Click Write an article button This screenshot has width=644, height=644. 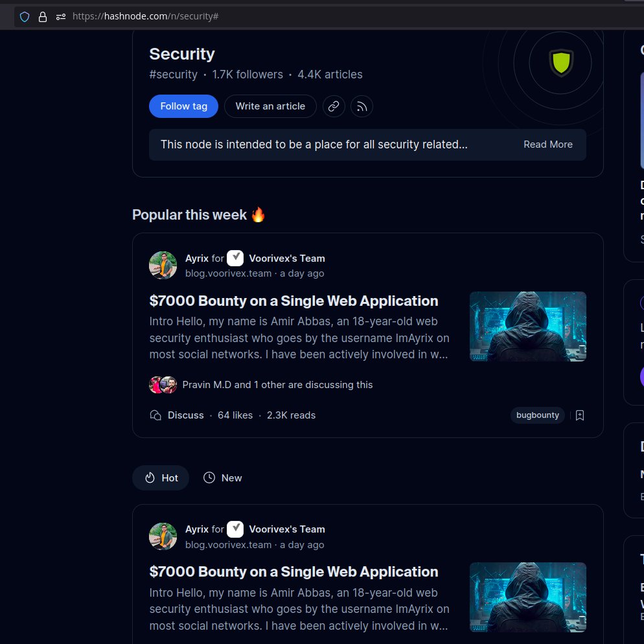coord(270,106)
